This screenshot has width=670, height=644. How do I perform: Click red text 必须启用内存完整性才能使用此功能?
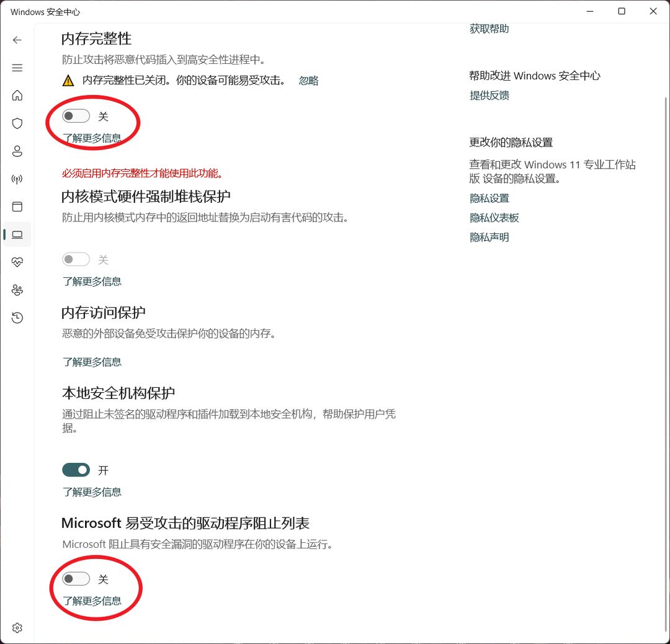142,173
